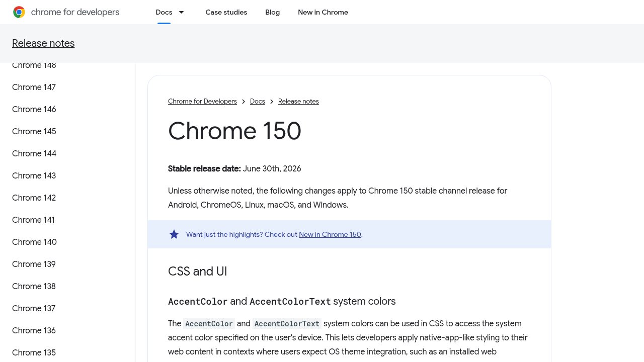Select Chrome 147 in sidebar
Viewport: 644px width, 362px height.
[34, 87]
